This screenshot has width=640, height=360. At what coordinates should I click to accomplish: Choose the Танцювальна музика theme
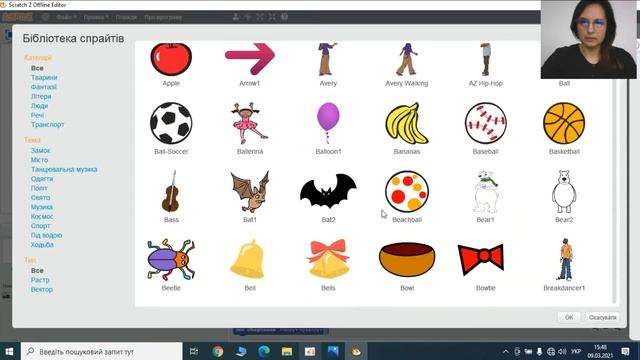pyautogui.click(x=64, y=169)
